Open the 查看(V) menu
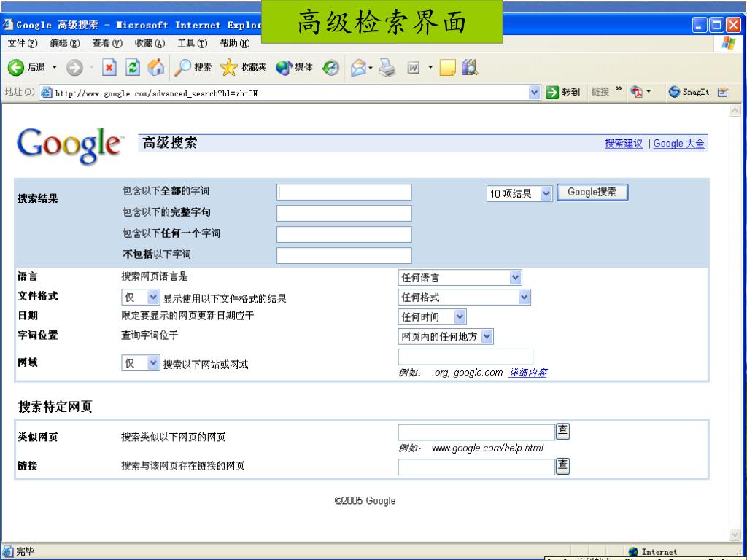This screenshot has width=747, height=560. [x=107, y=43]
